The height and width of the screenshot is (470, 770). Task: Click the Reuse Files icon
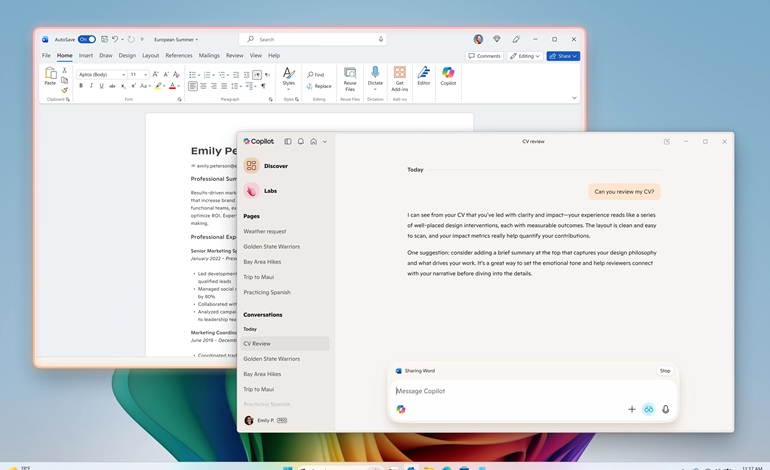point(350,76)
